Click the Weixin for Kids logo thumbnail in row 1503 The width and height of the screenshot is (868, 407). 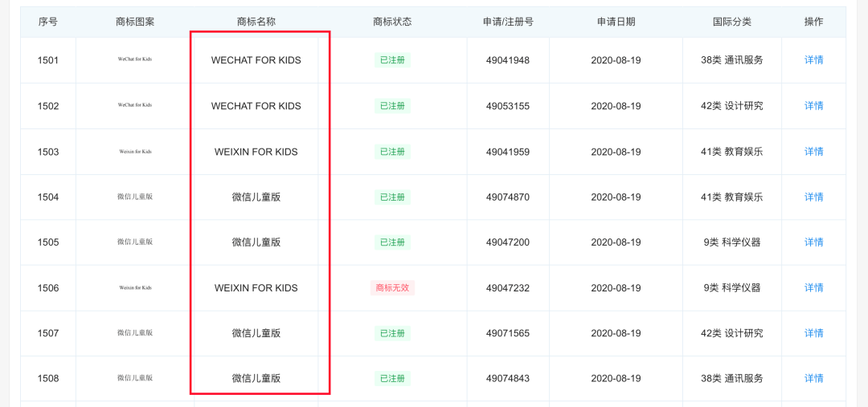coord(135,151)
